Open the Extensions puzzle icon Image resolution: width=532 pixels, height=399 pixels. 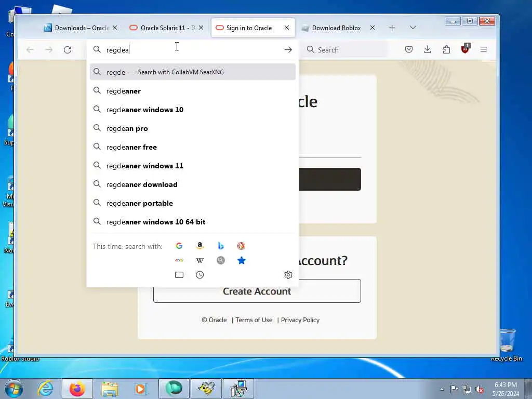point(446,49)
